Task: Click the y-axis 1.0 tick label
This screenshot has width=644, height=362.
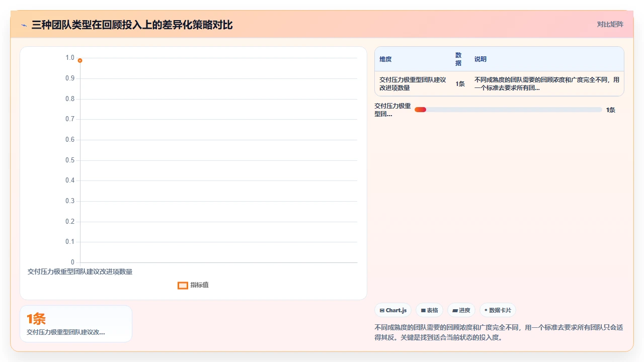Action: click(70, 58)
